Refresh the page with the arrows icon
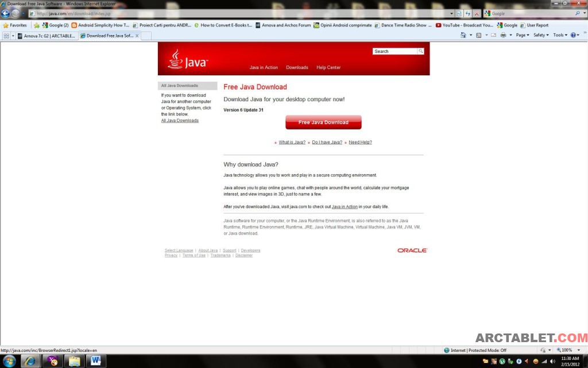588x368 pixels. (x=467, y=14)
